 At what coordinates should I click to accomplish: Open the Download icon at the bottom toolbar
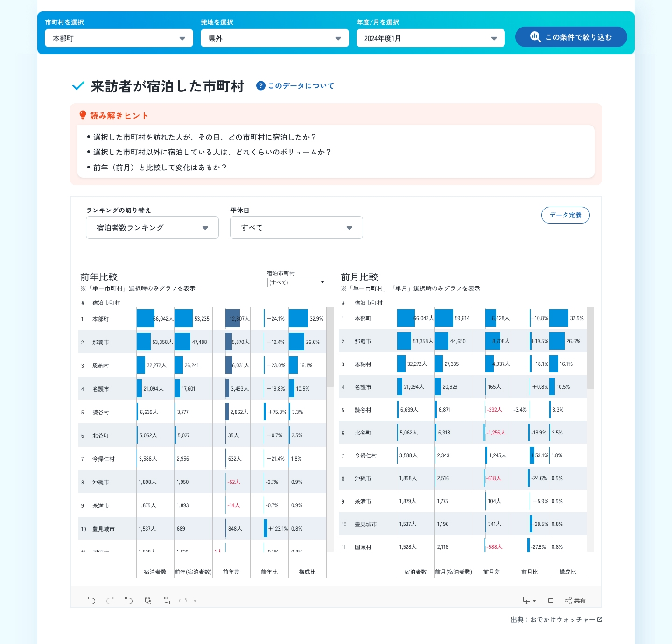tap(527, 601)
